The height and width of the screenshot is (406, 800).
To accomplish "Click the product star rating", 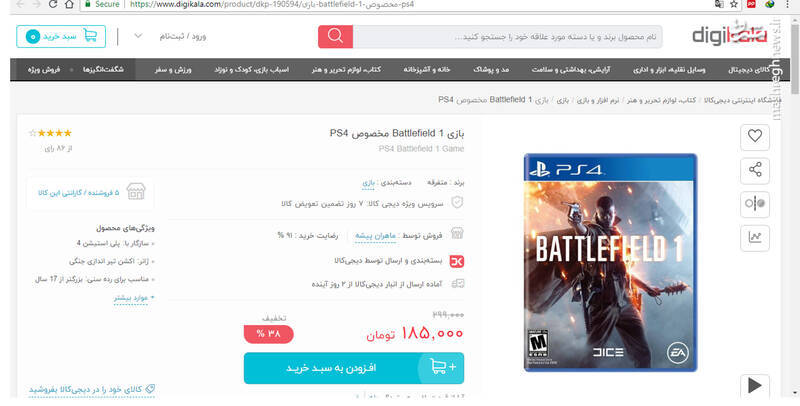I will coord(51,133).
